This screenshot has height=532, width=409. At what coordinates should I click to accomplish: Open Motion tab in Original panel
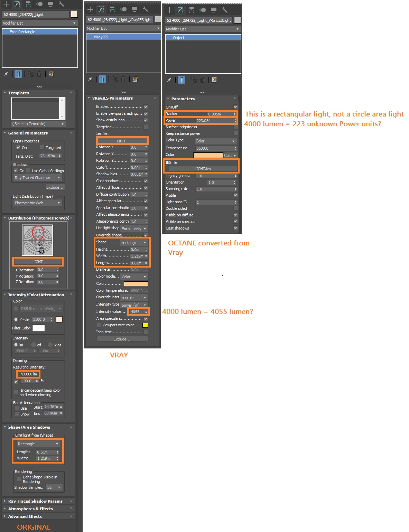click(39, 4)
